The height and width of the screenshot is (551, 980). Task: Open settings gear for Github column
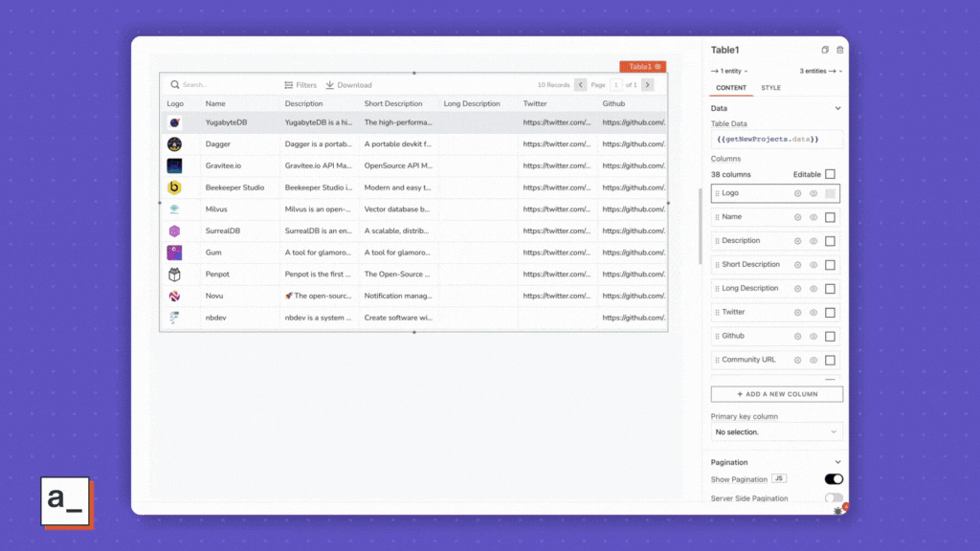(x=797, y=336)
